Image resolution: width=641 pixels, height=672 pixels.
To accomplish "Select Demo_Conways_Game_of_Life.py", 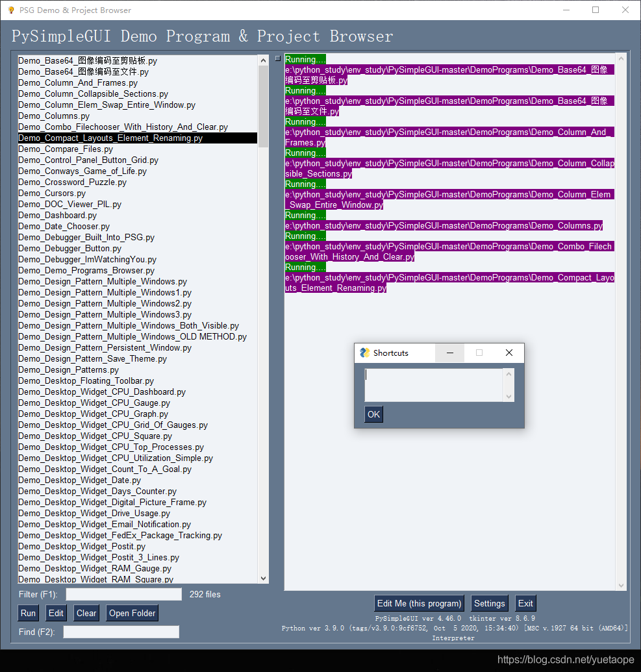I will (137, 171).
